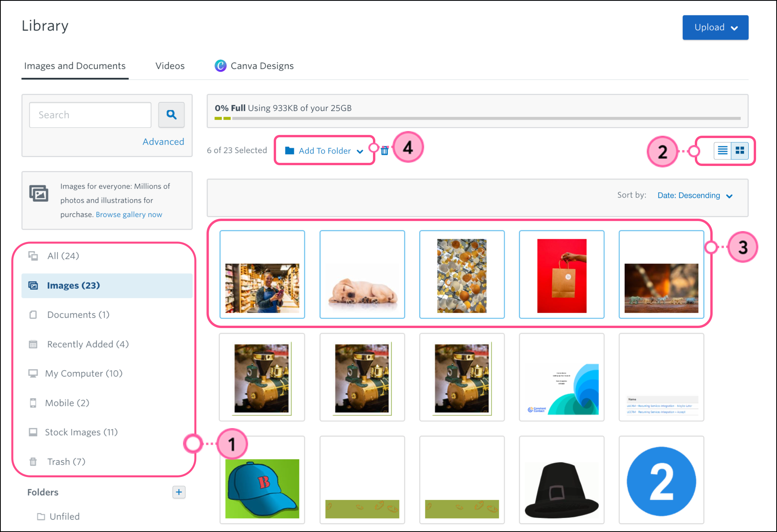The width and height of the screenshot is (777, 532).
Task: Open the Mobile (2) uploads category
Action: (x=67, y=403)
